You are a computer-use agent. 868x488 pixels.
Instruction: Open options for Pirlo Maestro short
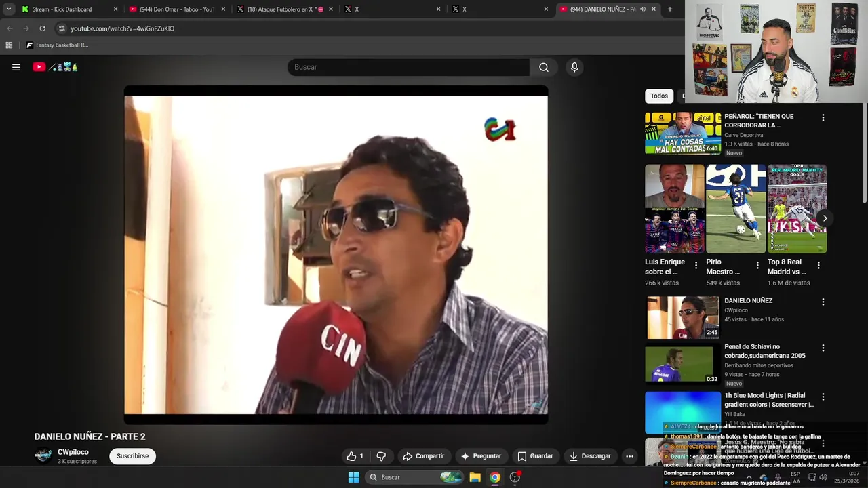click(x=757, y=266)
